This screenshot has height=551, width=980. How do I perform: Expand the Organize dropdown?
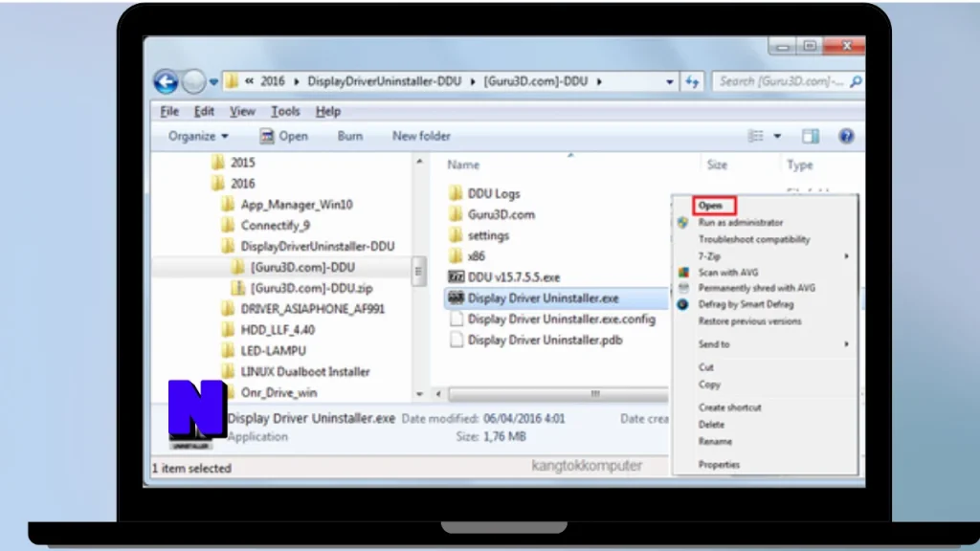pos(198,136)
